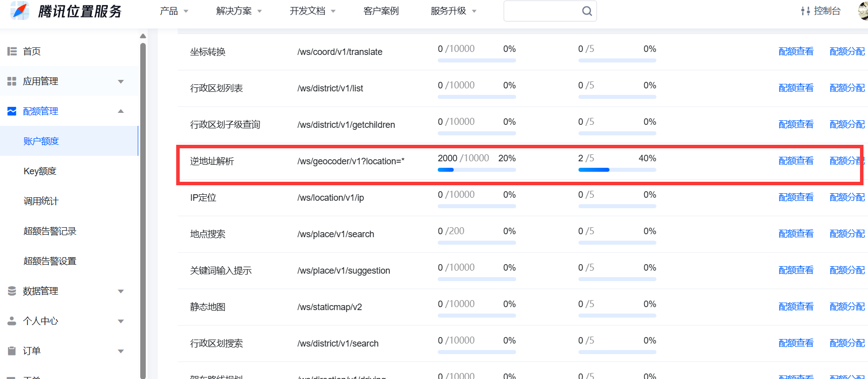Click the 数据管理 database icon
The width and height of the screenshot is (868, 379).
tap(12, 291)
